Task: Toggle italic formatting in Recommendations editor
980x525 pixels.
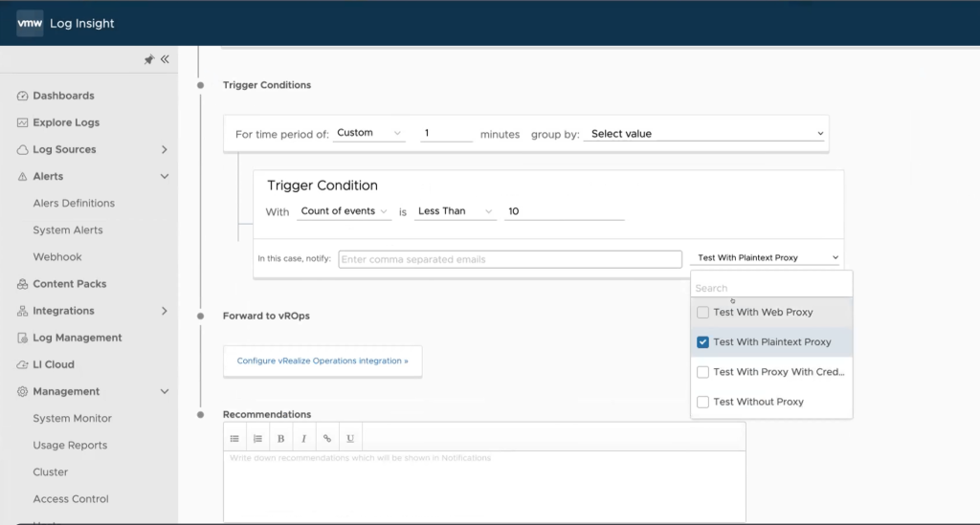Action: (x=303, y=438)
